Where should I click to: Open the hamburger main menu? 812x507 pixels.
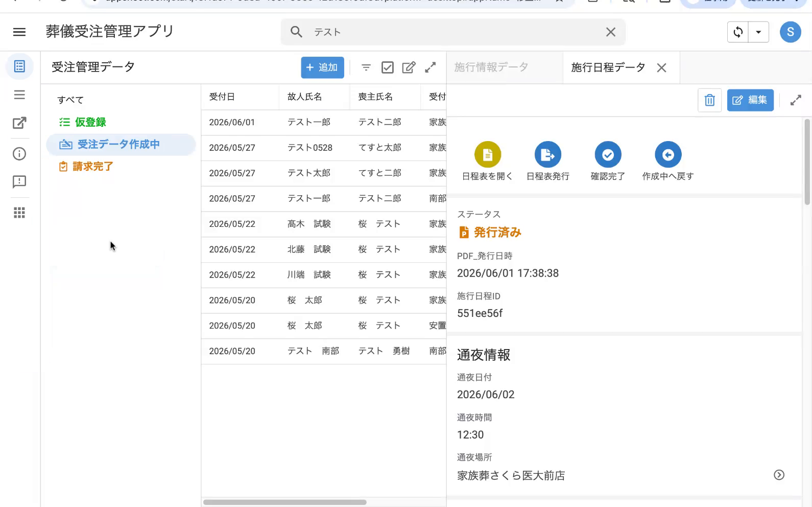[x=19, y=32]
